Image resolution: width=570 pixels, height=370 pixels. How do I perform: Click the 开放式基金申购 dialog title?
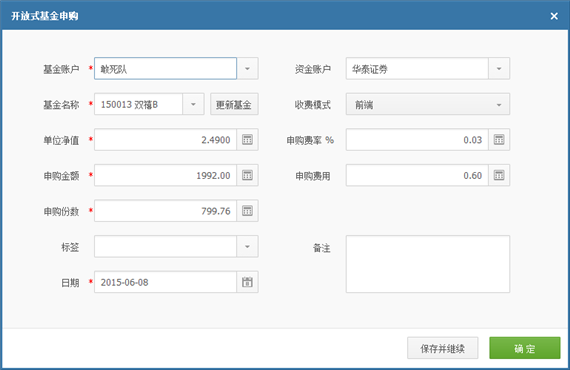point(45,16)
